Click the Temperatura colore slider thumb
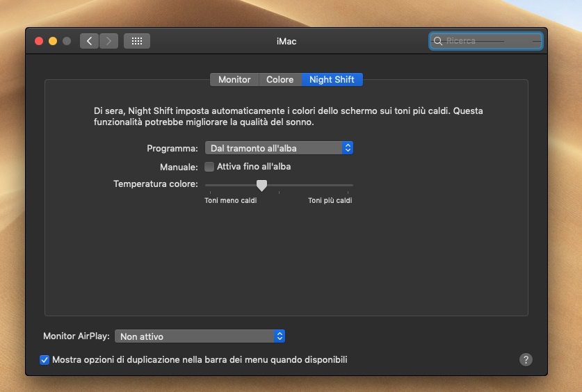The height and width of the screenshot is (392, 582). [x=261, y=186]
